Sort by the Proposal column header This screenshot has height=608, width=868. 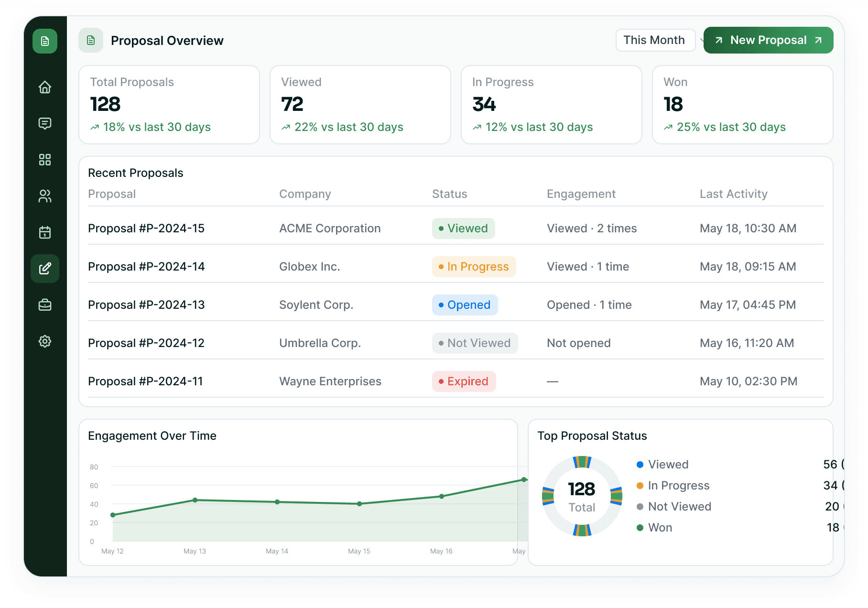112,194
